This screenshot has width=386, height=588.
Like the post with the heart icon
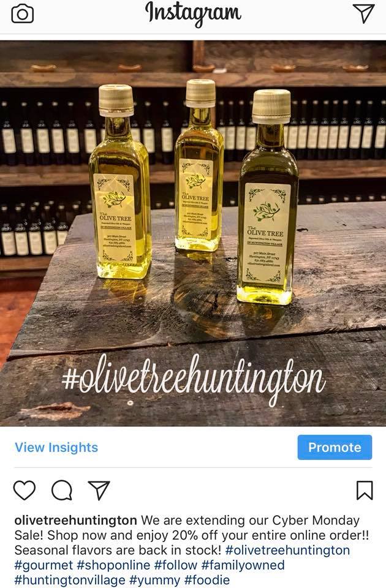point(25,490)
